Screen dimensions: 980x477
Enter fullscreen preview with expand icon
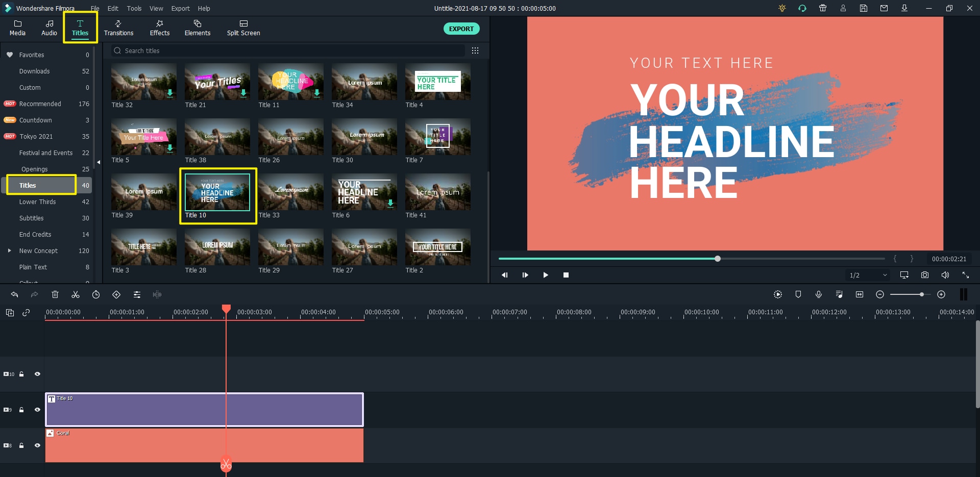[966, 275]
